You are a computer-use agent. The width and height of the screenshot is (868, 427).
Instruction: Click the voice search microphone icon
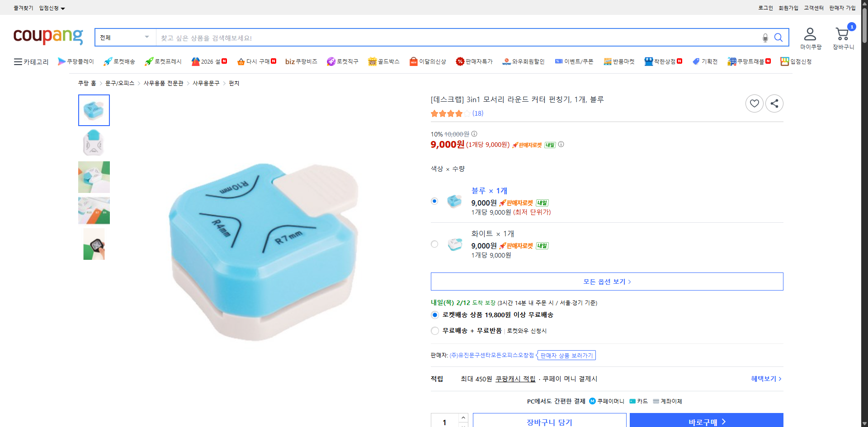pyautogui.click(x=765, y=38)
